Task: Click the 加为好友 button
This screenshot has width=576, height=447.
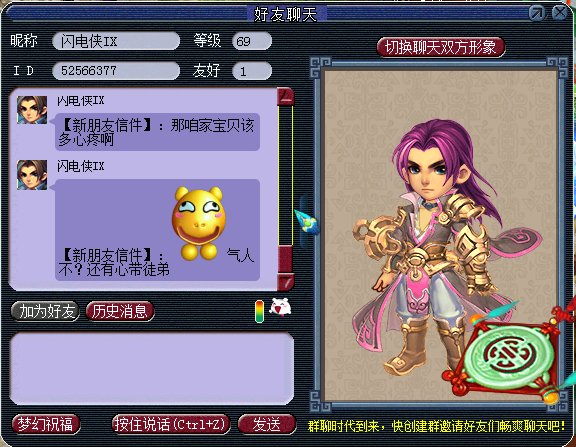Action: (46, 311)
